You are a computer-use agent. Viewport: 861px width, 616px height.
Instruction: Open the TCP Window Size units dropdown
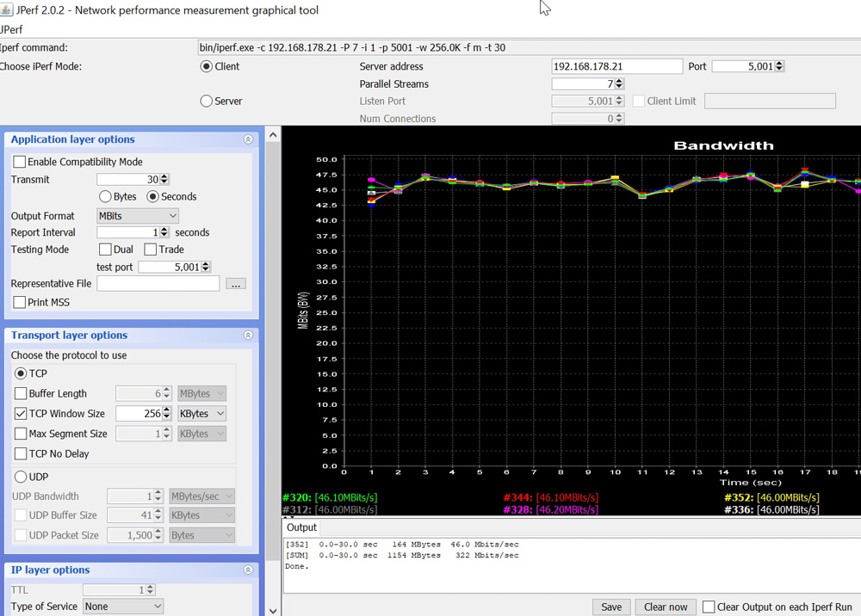tap(202, 414)
